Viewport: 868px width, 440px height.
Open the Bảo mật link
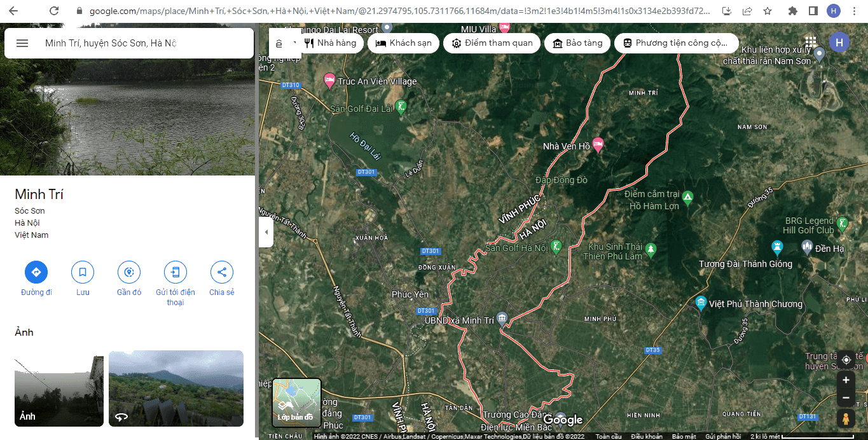pyautogui.click(x=684, y=436)
